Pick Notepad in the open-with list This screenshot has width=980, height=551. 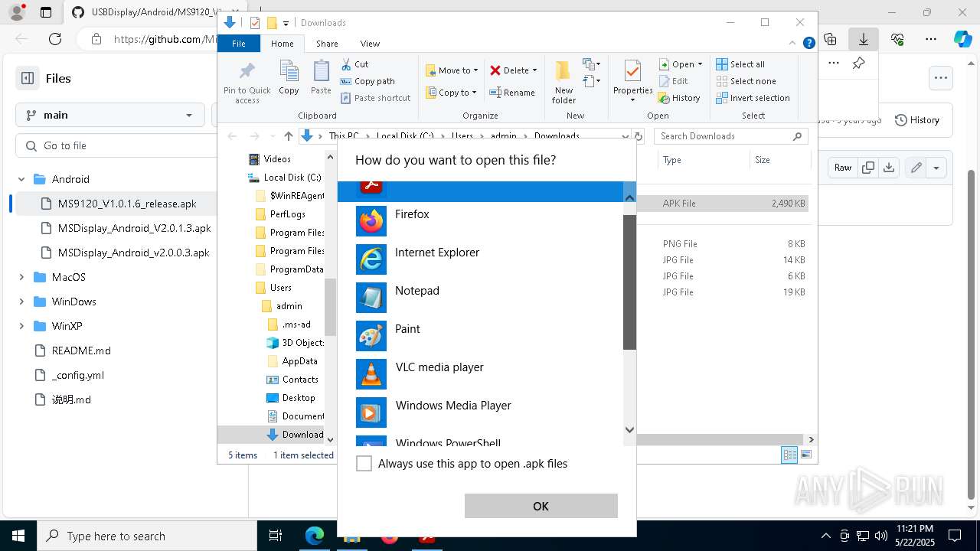[x=481, y=298]
